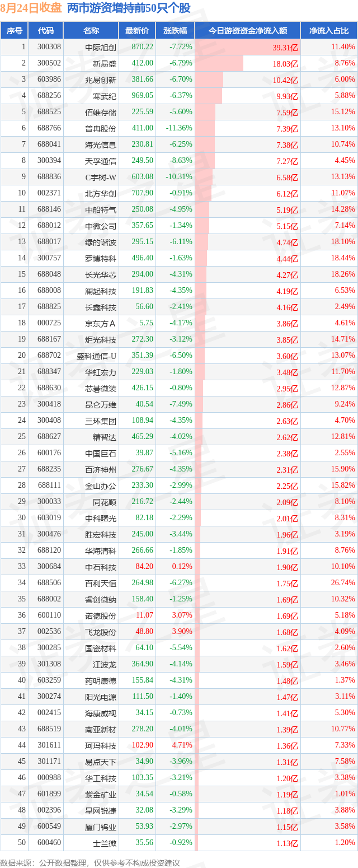Click the 今日游资资金净流入额 header

point(248,31)
